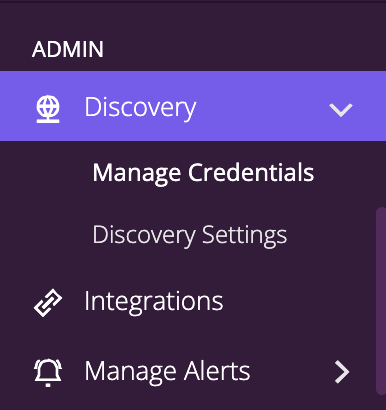Go to the Integrations page
The image size is (386, 410).
(154, 302)
